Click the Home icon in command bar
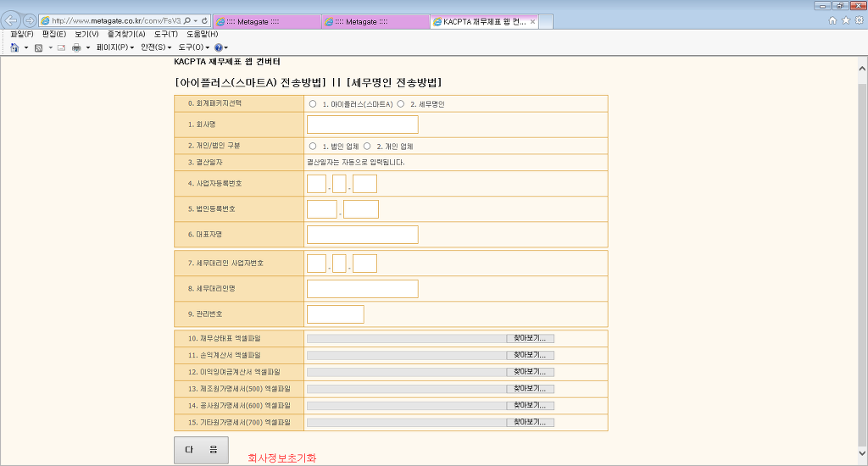 coord(14,47)
